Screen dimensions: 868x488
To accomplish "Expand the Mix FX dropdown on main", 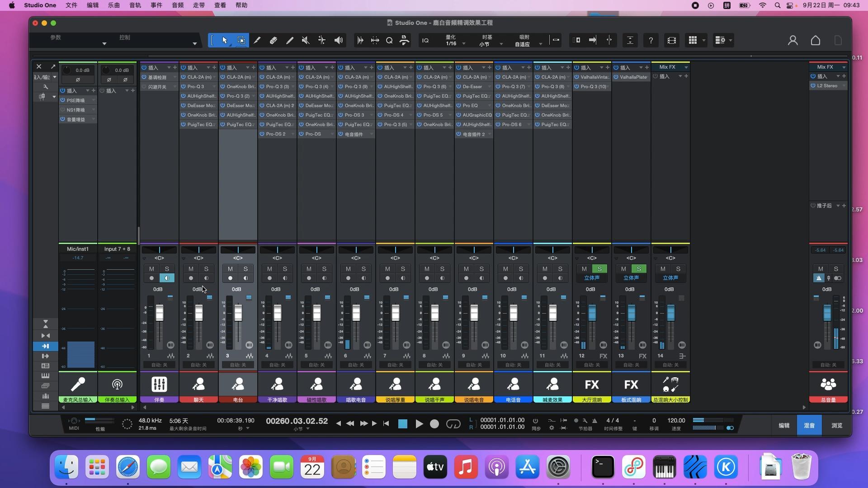I will point(844,67).
